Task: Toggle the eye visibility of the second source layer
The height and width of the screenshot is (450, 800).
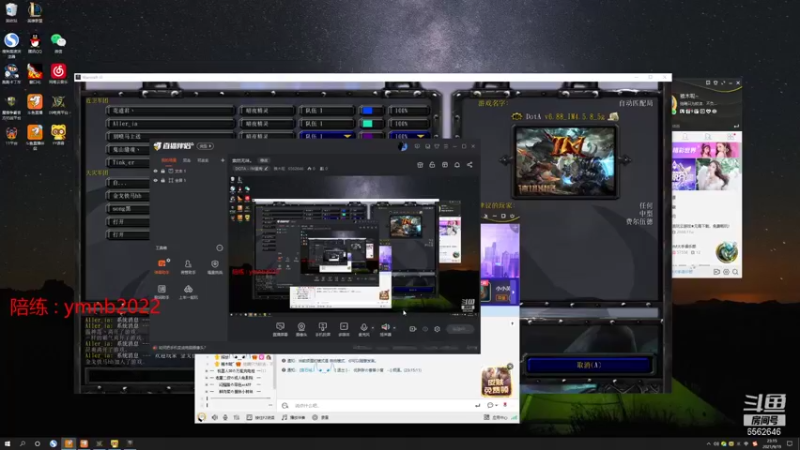Action: (156, 180)
